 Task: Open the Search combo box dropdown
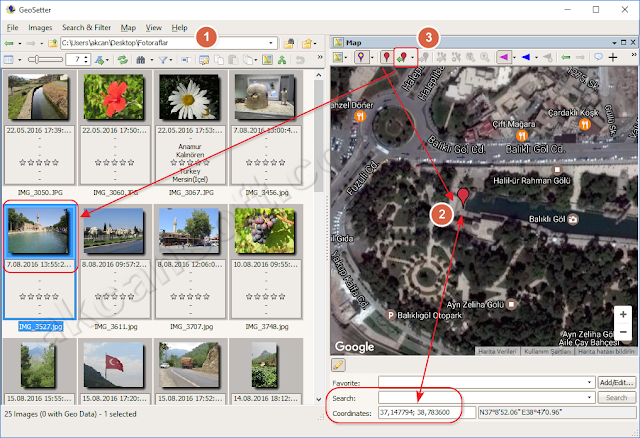coord(589,397)
